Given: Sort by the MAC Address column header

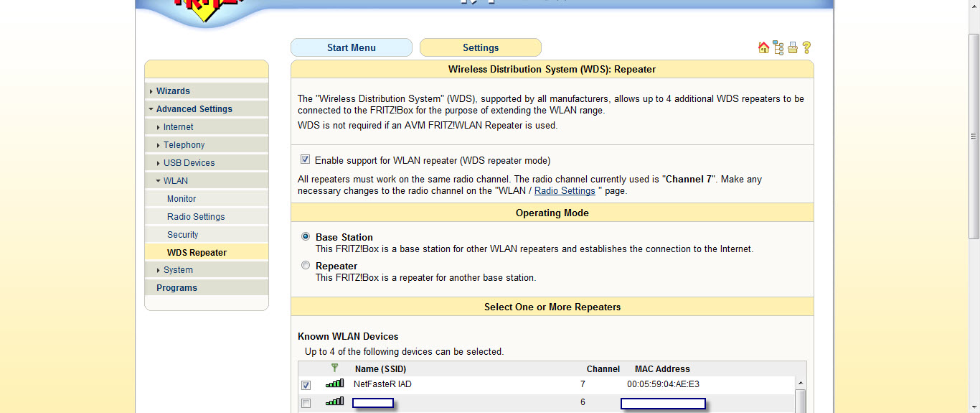Looking at the screenshot, I should point(662,368).
